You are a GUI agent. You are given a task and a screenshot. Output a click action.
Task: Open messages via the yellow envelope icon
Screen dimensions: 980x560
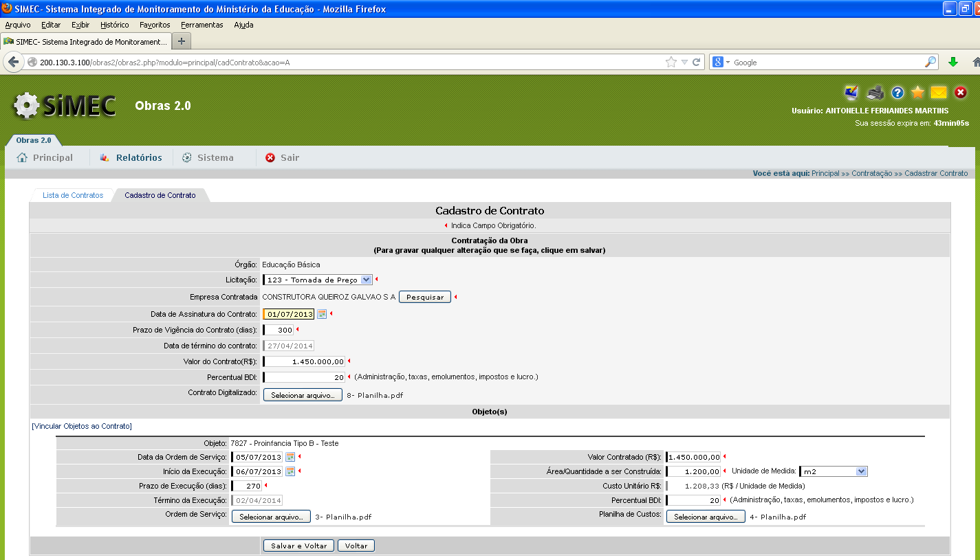pos(939,92)
